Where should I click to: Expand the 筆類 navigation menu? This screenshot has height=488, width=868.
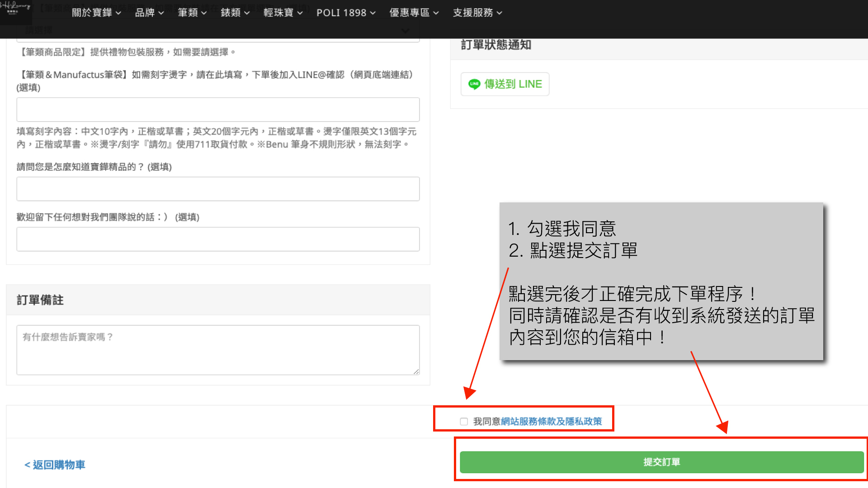point(192,13)
